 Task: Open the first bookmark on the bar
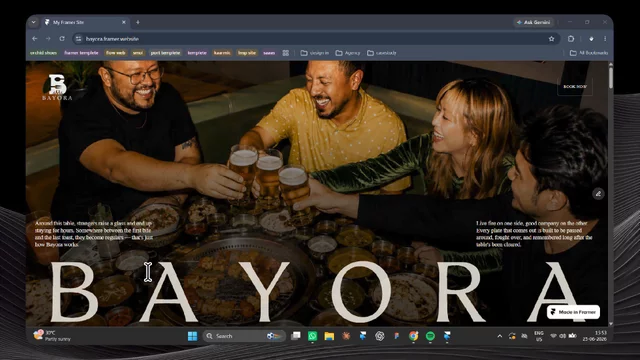(43, 53)
